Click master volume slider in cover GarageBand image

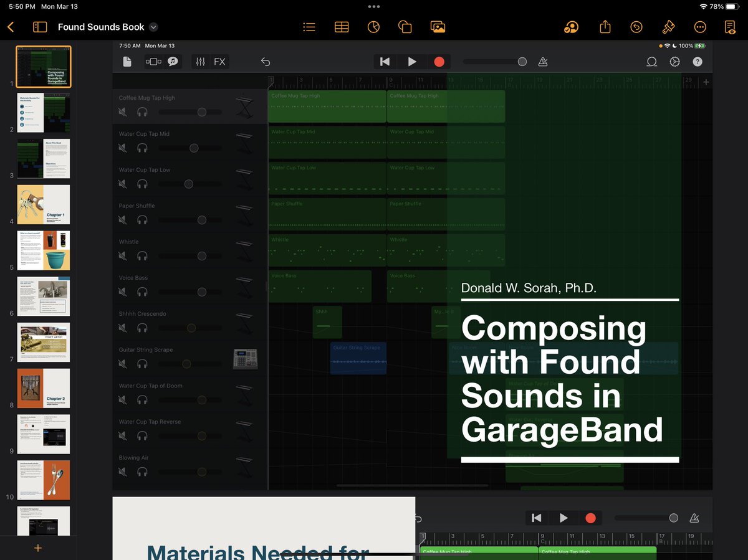coord(496,62)
